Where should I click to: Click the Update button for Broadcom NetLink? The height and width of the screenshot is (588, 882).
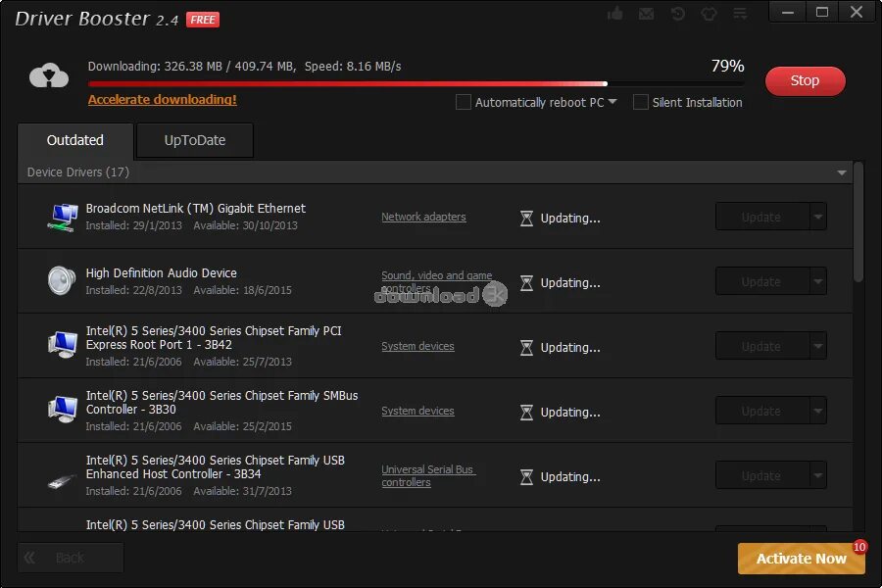pos(762,217)
